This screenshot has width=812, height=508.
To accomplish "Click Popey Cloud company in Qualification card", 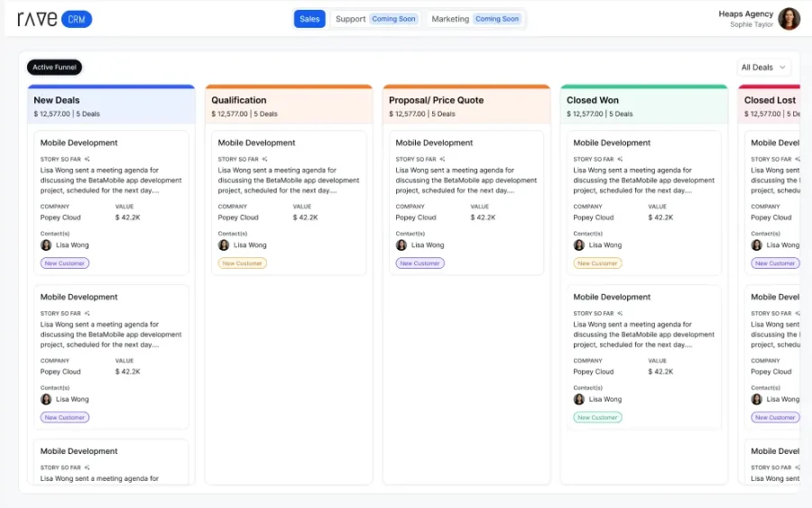I will point(238,217).
